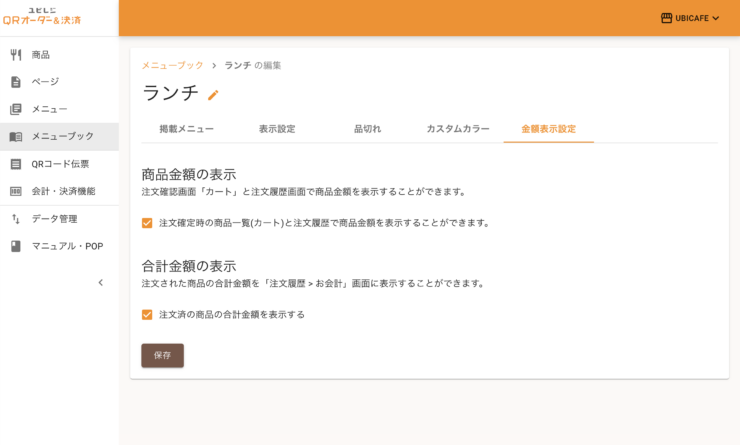Click the description starting 注文確認画面「カート」
740x445 pixels.
[304, 192]
